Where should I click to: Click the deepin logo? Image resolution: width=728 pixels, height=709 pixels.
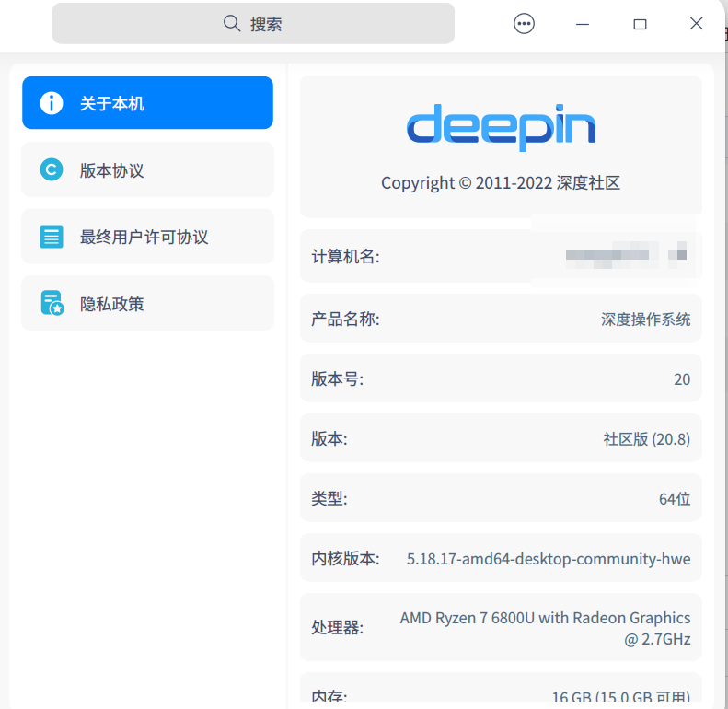point(501,127)
